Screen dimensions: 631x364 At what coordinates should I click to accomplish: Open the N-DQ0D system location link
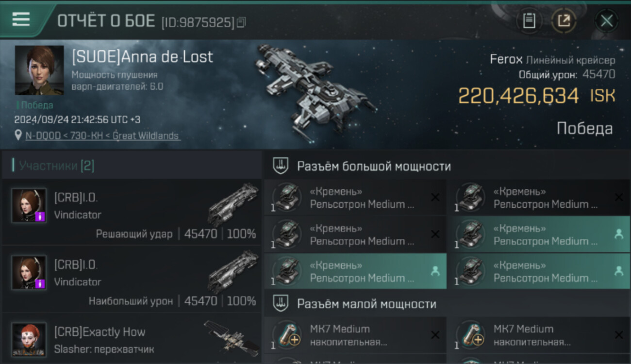click(x=102, y=136)
